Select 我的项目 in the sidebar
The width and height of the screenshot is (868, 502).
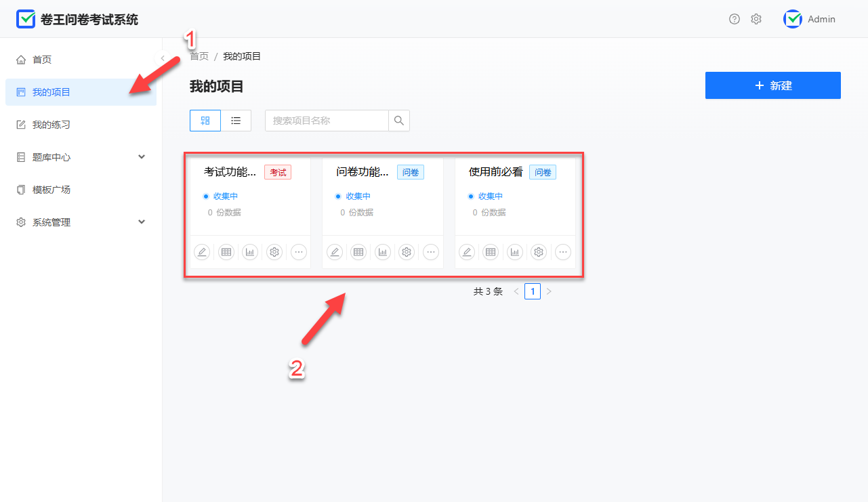[x=81, y=92]
